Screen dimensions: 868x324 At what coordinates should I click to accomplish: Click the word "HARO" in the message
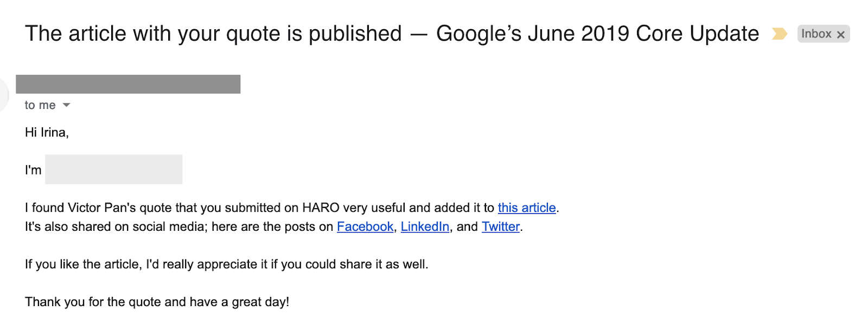[321, 208]
